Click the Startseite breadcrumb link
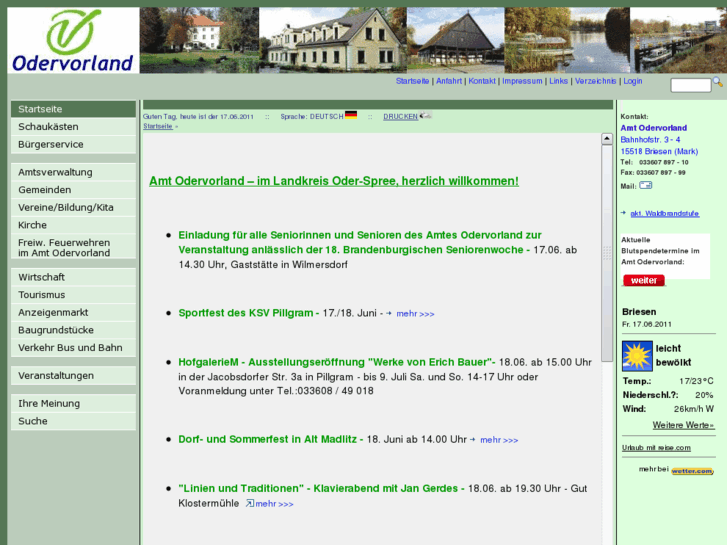Image resolution: width=727 pixels, height=545 pixels. (158, 126)
